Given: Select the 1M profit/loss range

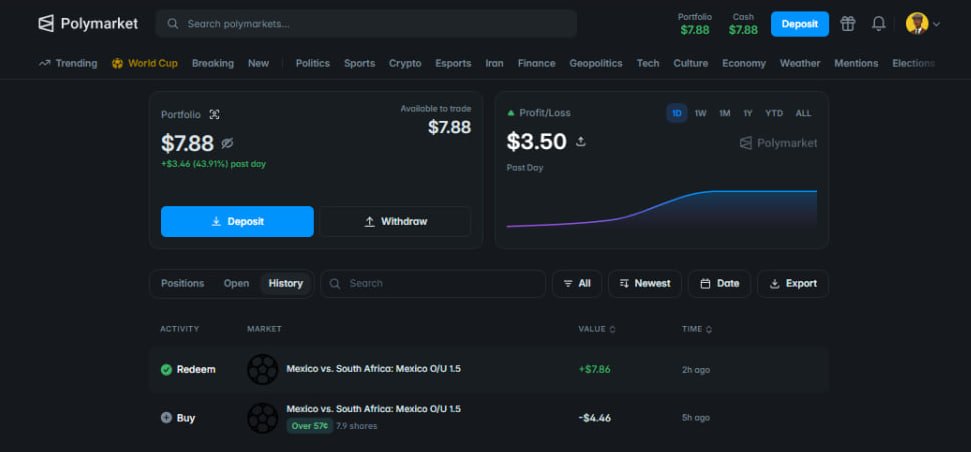Looking at the screenshot, I should coord(725,113).
